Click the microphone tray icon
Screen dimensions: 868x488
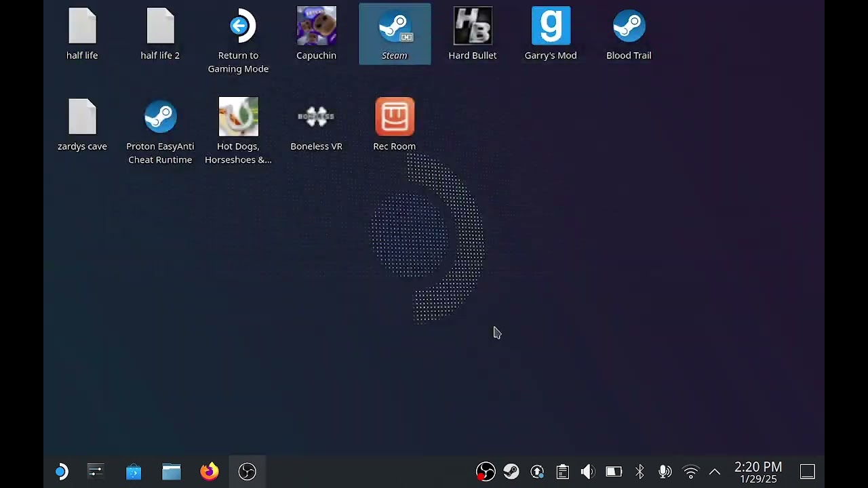tap(665, 472)
